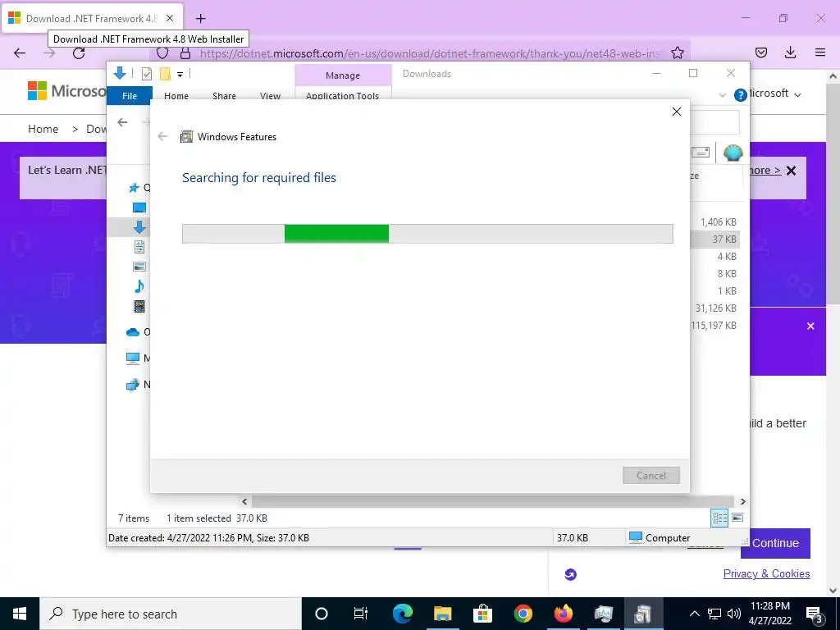
Task: Switch Explorer to details view
Action: tap(719, 518)
